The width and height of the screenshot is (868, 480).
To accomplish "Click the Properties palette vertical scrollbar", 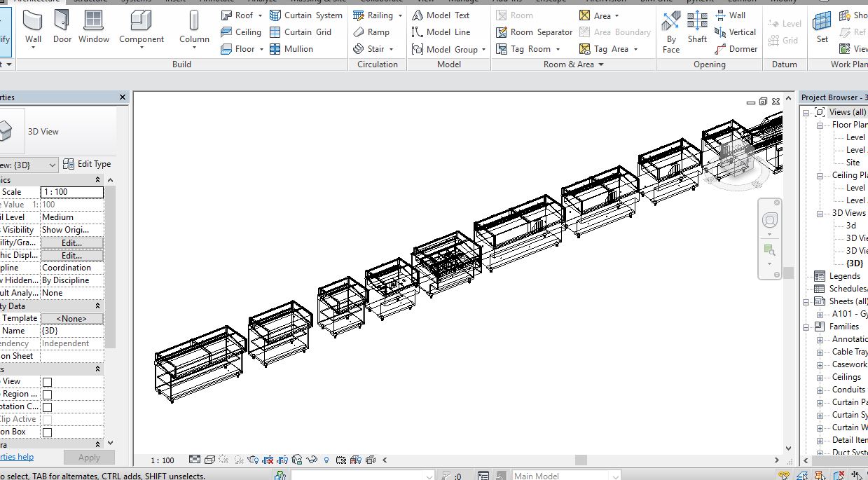I will tap(110, 266).
